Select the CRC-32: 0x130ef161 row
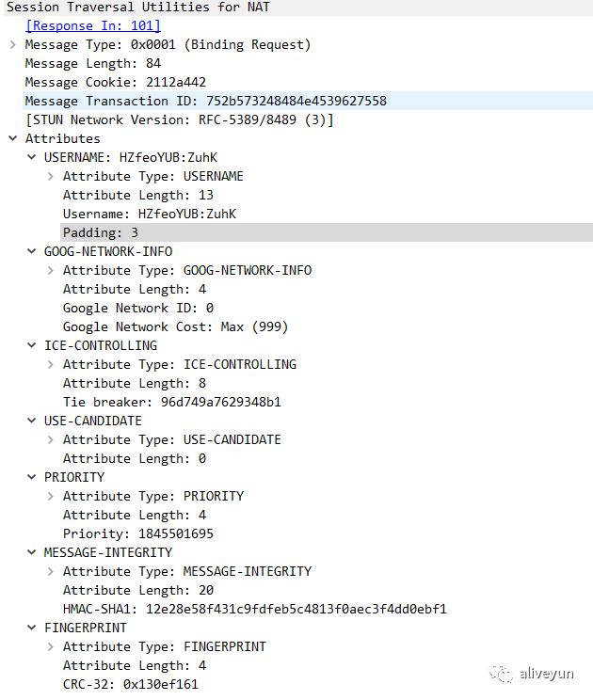Viewport: 593px width, 700px height. (130, 684)
